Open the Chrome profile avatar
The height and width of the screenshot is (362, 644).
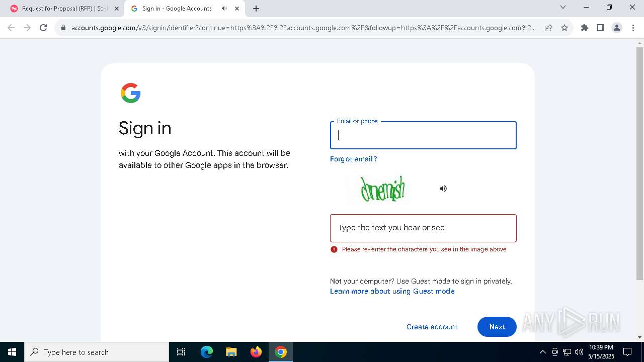[x=617, y=28]
